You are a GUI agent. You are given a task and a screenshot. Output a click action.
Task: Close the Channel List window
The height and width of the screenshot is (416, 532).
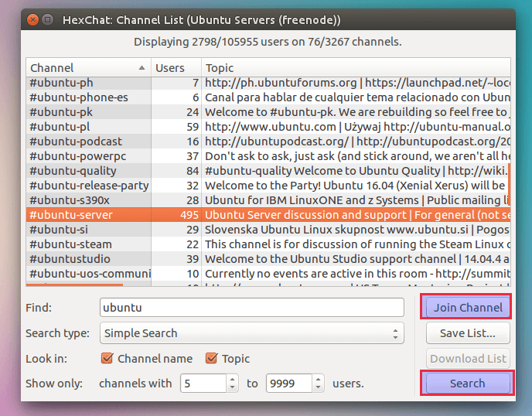[x=31, y=19]
